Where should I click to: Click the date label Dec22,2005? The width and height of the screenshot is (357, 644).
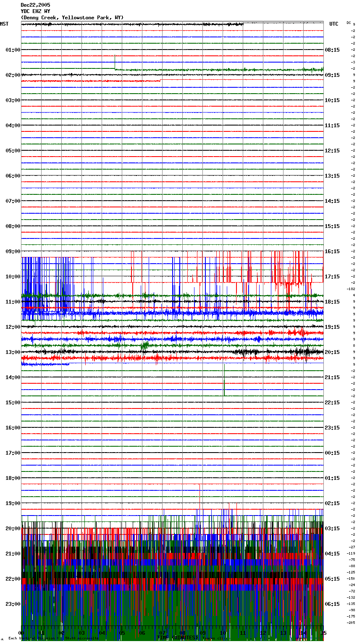[x=35, y=5]
